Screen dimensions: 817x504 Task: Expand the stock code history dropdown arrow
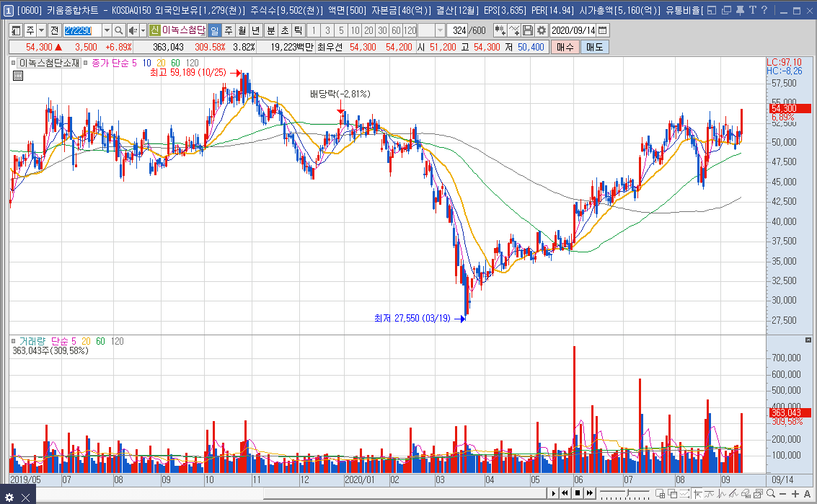[107, 31]
